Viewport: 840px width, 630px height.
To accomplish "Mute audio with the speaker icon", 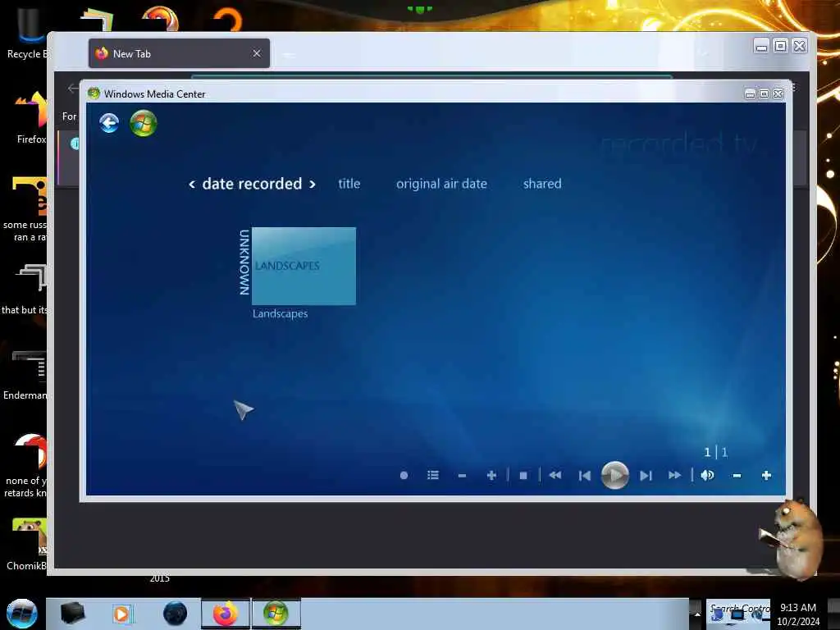I will (x=707, y=475).
